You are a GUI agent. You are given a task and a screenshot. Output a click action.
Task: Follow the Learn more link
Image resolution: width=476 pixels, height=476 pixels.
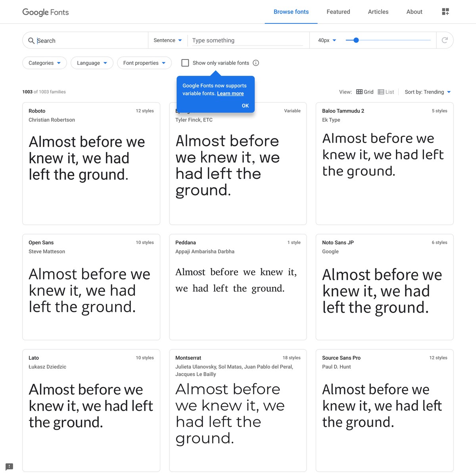coord(230,94)
